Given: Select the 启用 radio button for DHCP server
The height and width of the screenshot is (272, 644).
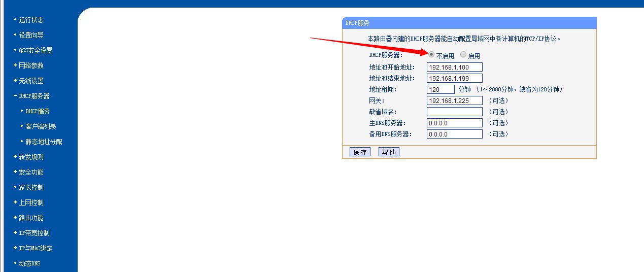Looking at the screenshot, I should pyautogui.click(x=463, y=55).
